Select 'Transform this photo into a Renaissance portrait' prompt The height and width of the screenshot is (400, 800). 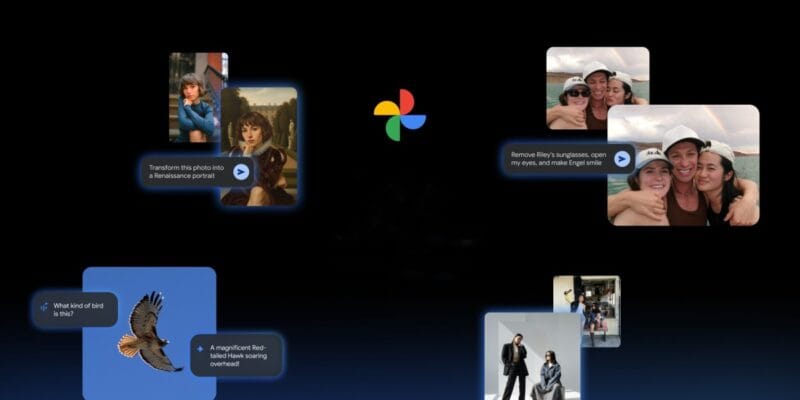pos(197,171)
